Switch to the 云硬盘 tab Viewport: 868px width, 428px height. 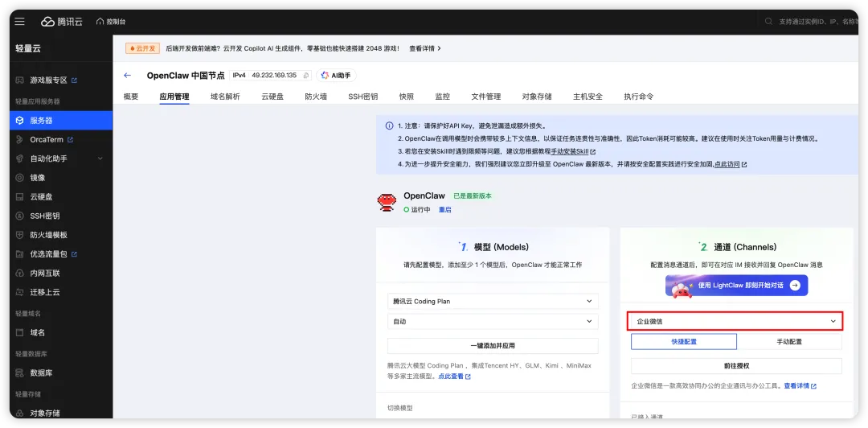point(272,97)
